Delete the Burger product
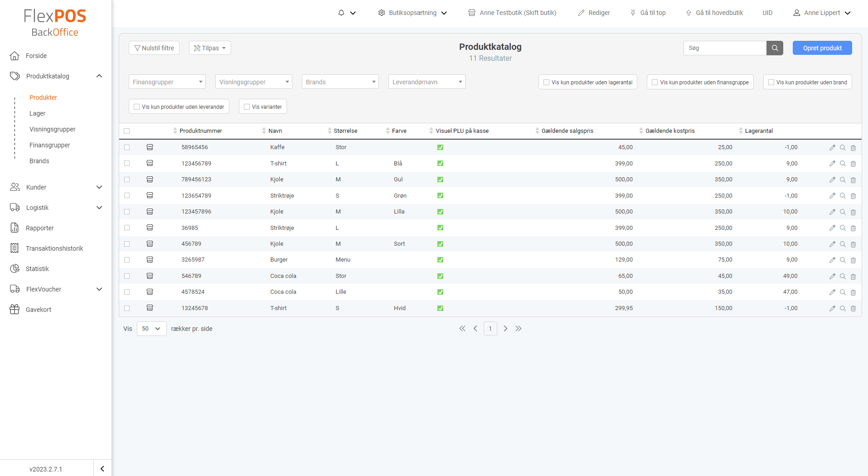868x476 pixels. (x=854, y=260)
